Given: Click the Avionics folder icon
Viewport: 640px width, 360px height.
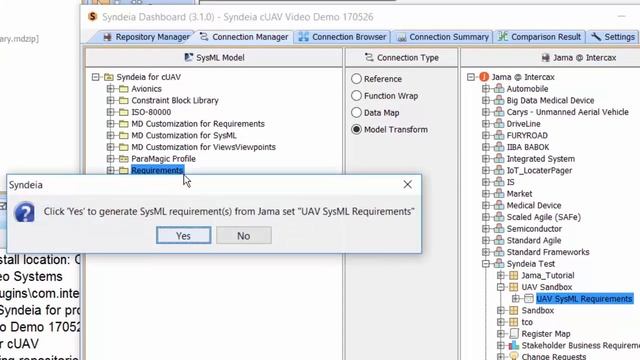Looking at the screenshot, I should click(x=124, y=89).
